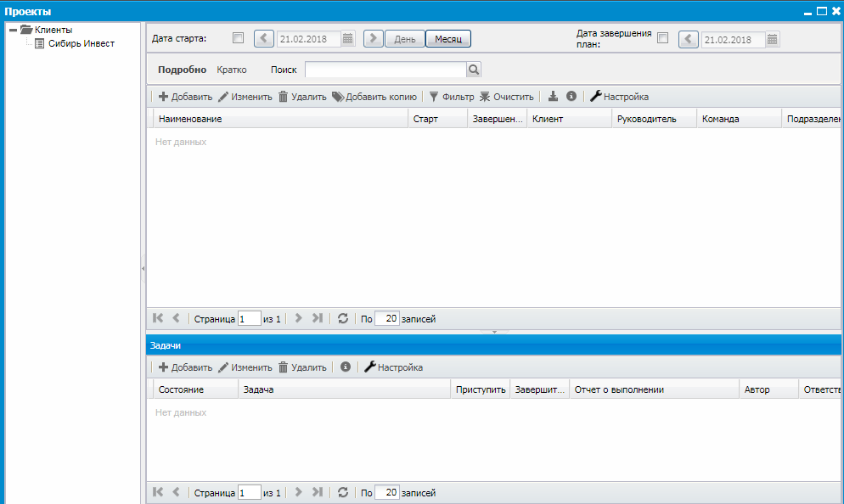Open Настройка in projects toolbar

(619, 97)
